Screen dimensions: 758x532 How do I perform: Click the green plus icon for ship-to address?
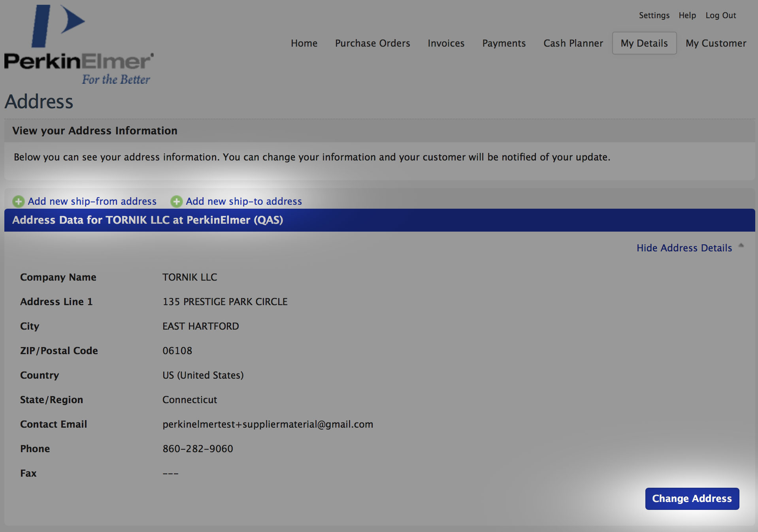176,202
